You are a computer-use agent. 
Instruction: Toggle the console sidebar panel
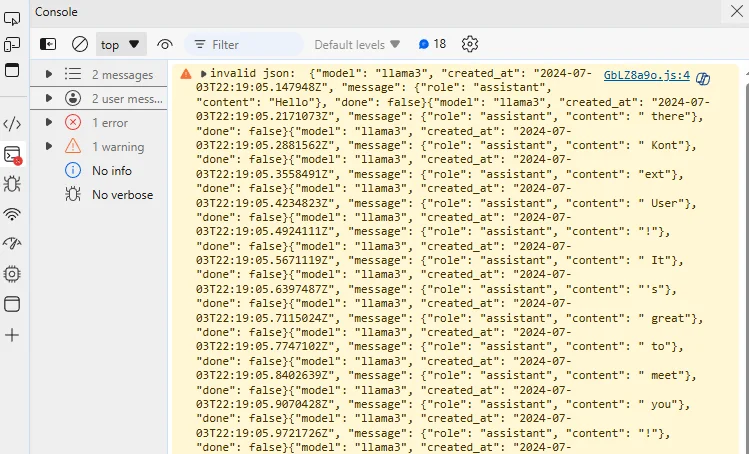pyautogui.click(x=48, y=44)
